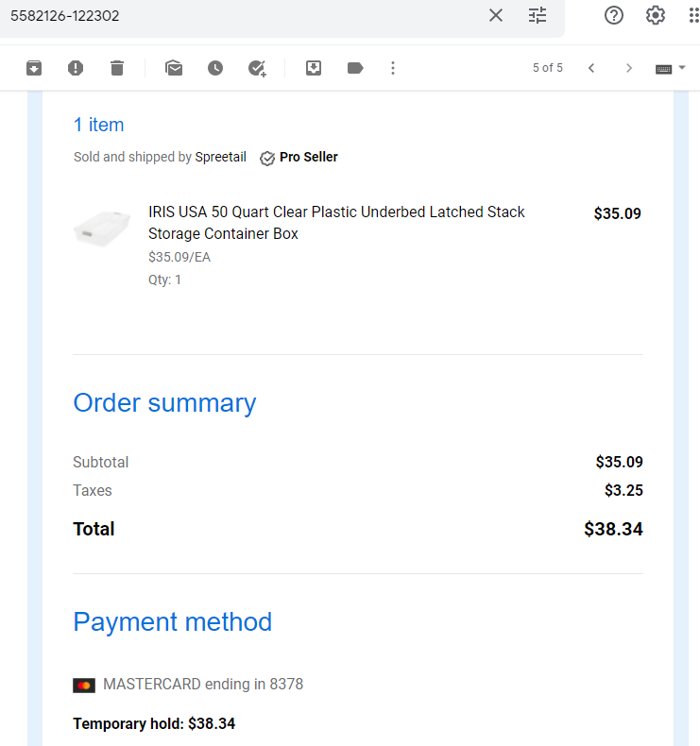This screenshot has height=746, width=700.
Task: Open the Spreetail seller link
Action: point(221,157)
